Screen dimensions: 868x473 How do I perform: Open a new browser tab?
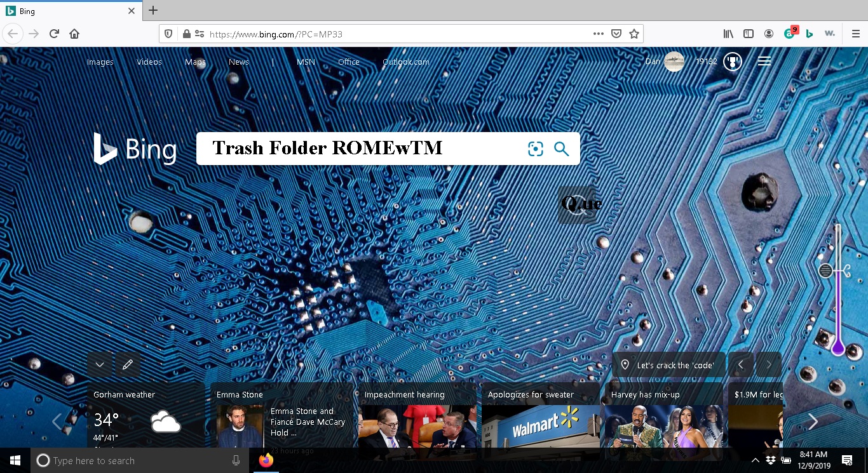click(x=153, y=10)
